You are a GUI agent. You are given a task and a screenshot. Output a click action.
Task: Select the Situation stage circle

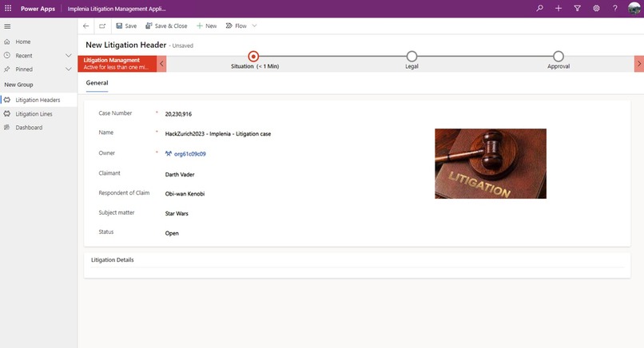[253, 56]
